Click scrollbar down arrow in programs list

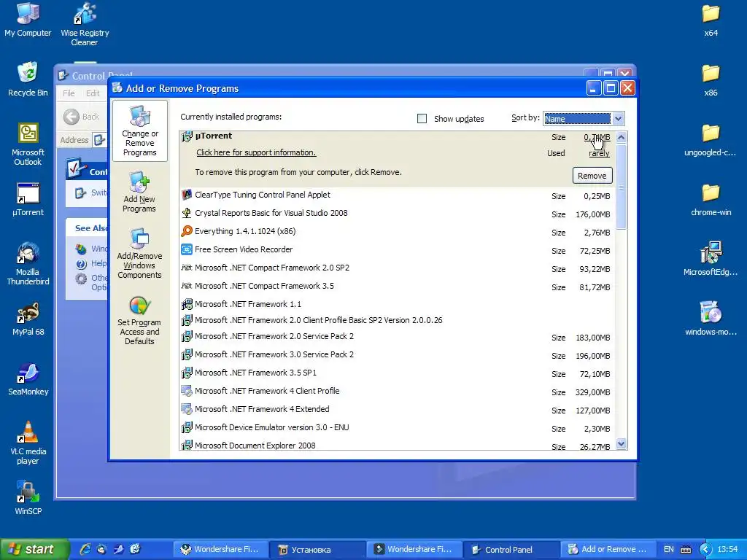pos(621,444)
